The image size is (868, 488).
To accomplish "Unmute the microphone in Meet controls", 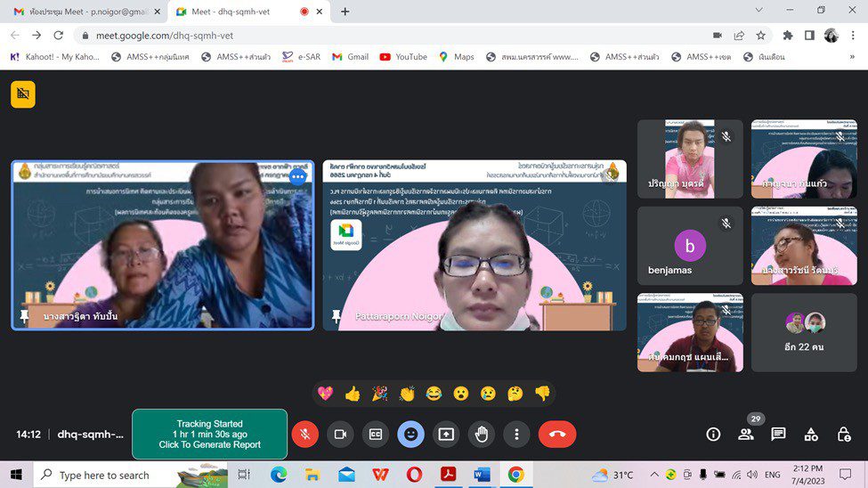I will (x=305, y=435).
